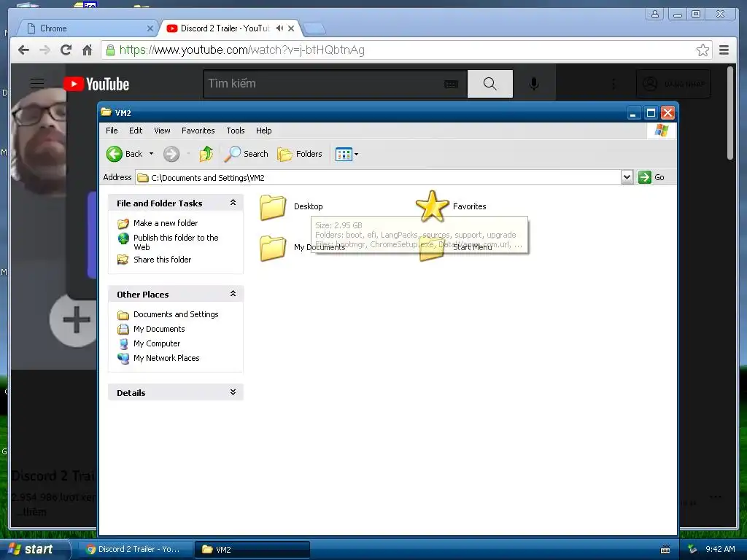
Task: Close the blank Chrome tab
Action: 150,28
